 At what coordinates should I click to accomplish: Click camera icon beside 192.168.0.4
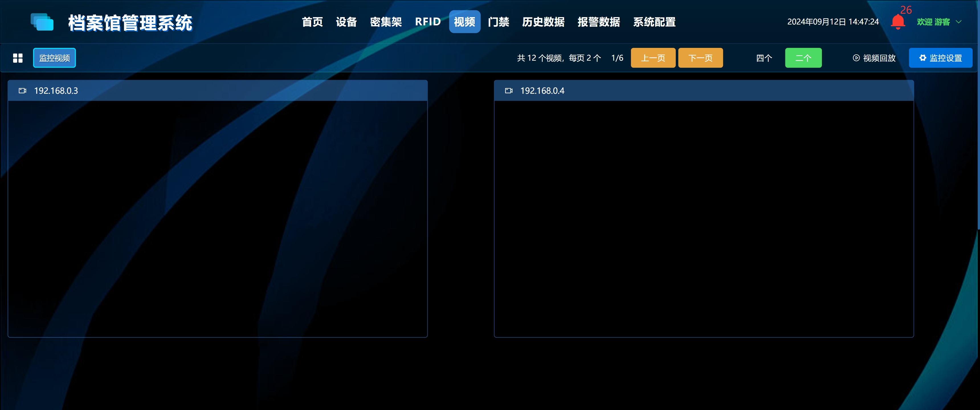[x=509, y=91]
